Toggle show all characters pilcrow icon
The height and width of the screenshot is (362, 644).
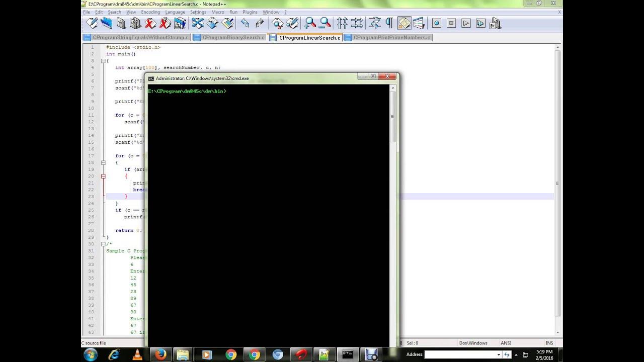(389, 23)
